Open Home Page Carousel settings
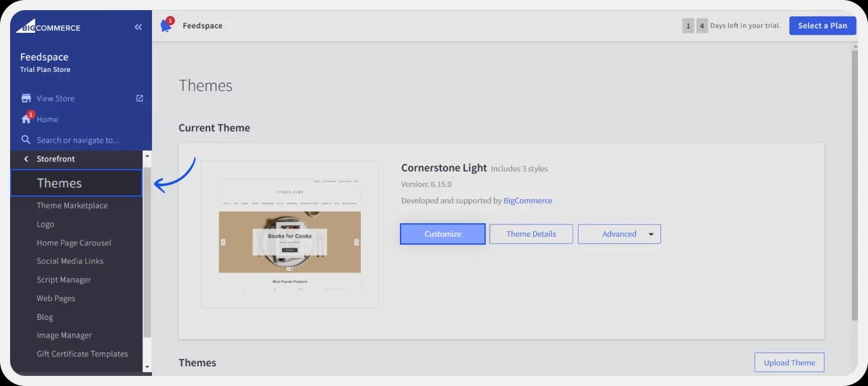The height and width of the screenshot is (386, 868). point(74,242)
